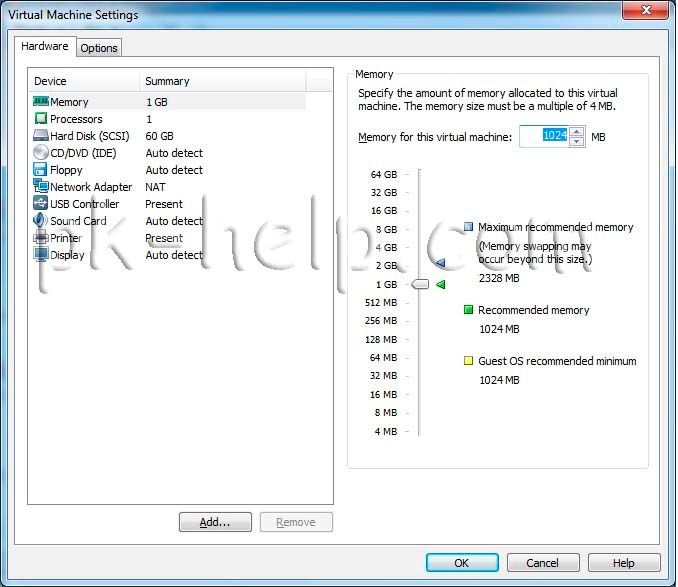Click the 16 GB scale label
The image size is (678, 587).
coord(384,211)
